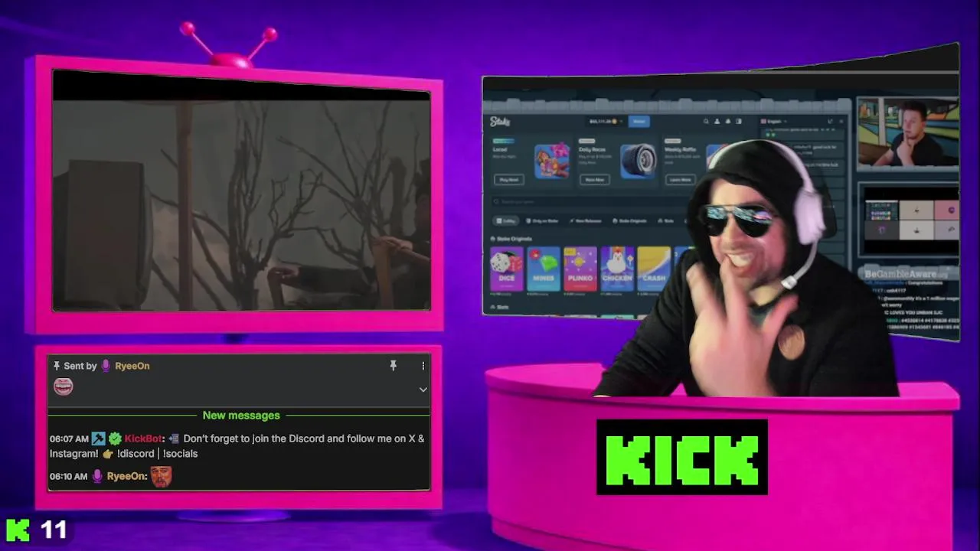Open the KickBot username in chat

(x=143, y=439)
